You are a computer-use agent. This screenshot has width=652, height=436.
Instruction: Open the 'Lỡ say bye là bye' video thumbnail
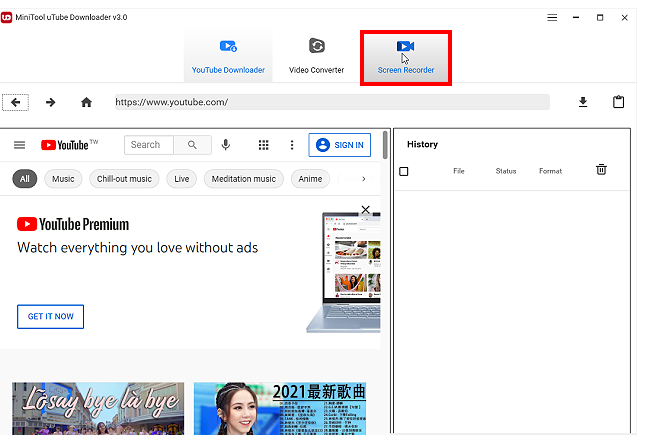coord(98,409)
